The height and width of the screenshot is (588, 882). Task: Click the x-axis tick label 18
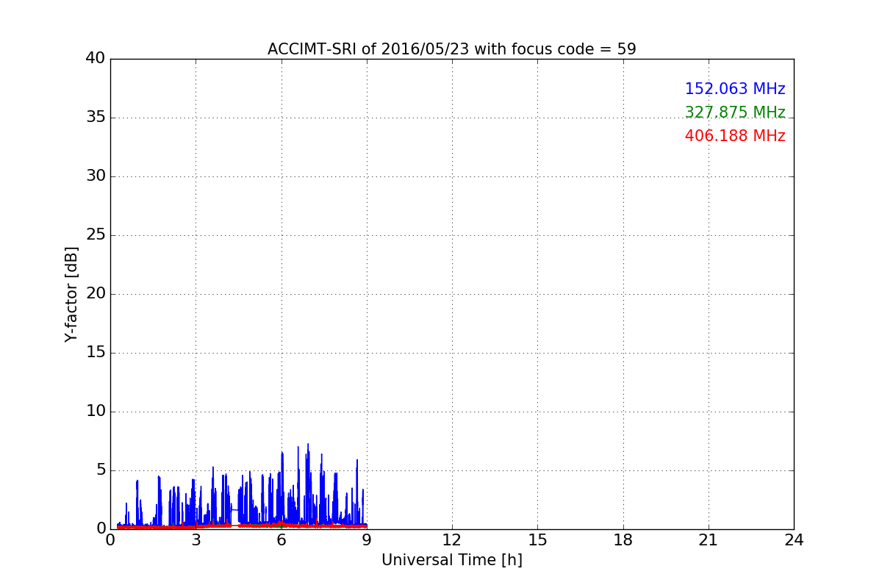(x=623, y=540)
